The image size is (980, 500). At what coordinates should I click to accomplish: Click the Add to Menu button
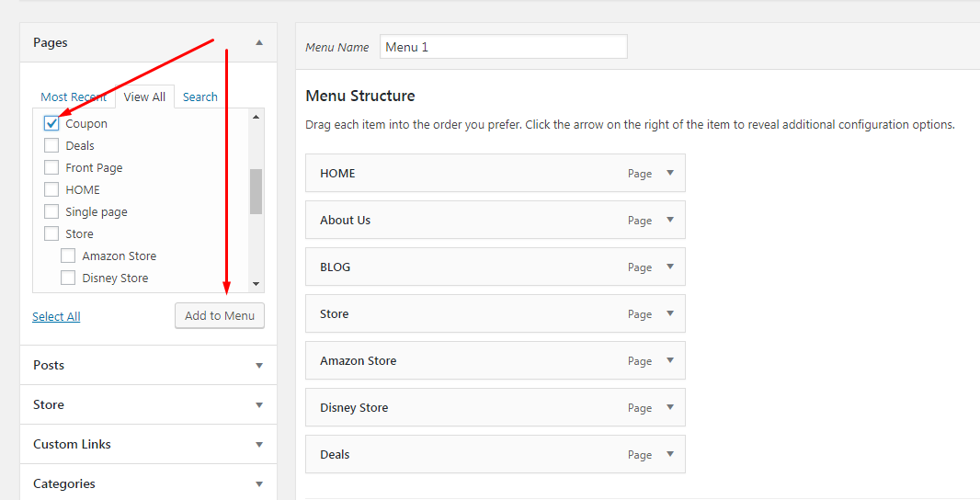pos(220,315)
